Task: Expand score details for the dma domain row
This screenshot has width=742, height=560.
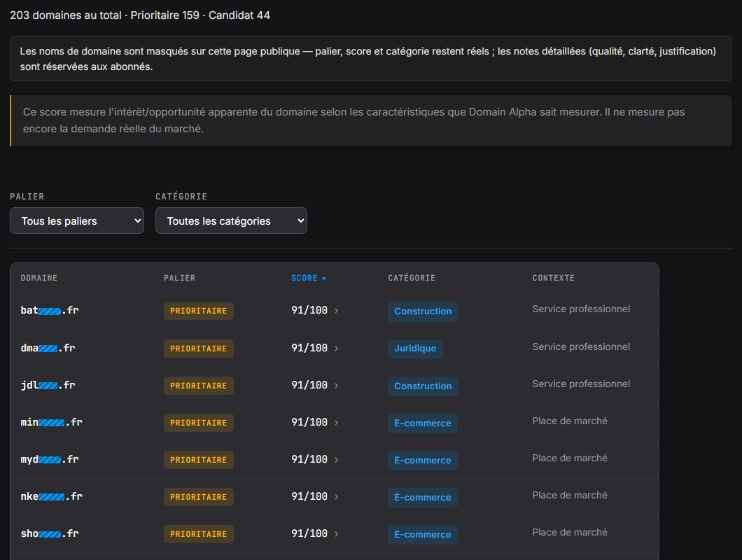Action: [x=337, y=349]
